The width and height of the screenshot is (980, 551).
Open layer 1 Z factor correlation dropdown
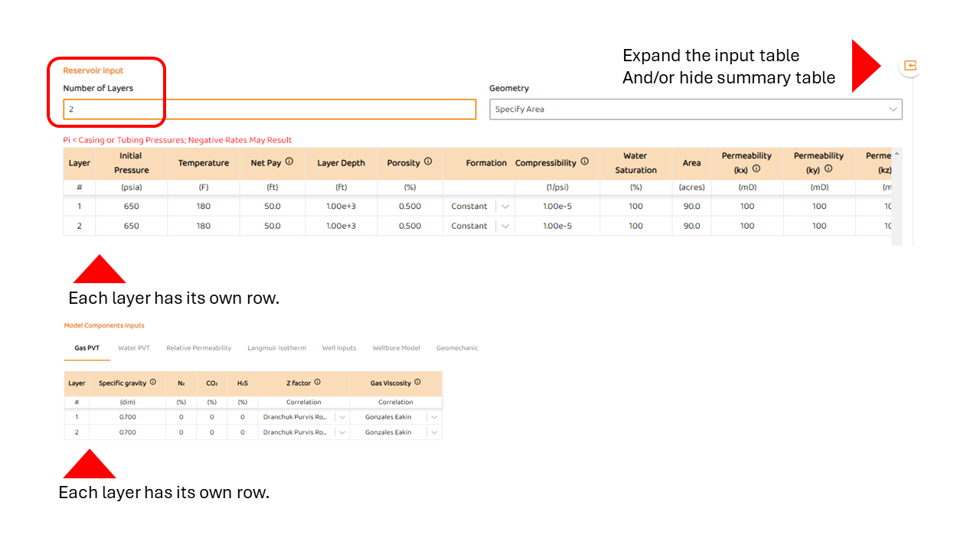(x=341, y=417)
